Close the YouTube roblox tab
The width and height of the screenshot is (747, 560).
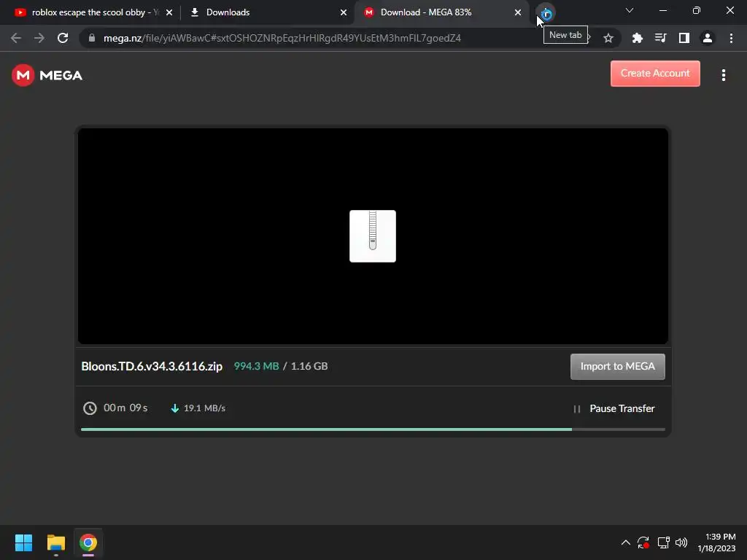(x=169, y=13)
